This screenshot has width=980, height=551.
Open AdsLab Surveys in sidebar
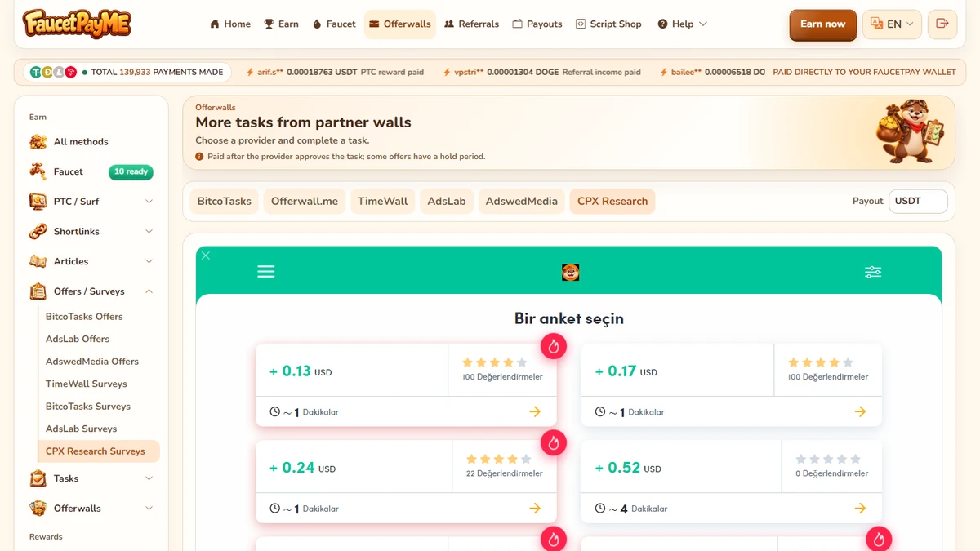point(82,429)
